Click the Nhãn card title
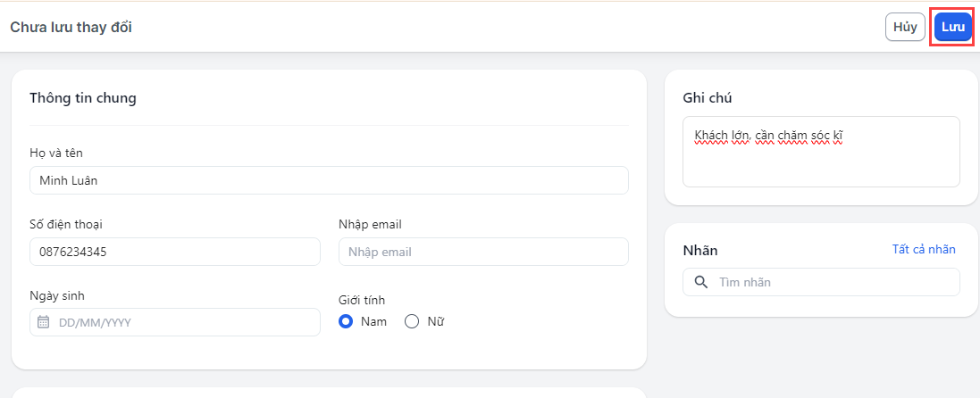Viewport: 980px width, 398px height. [x=700, y=250]
